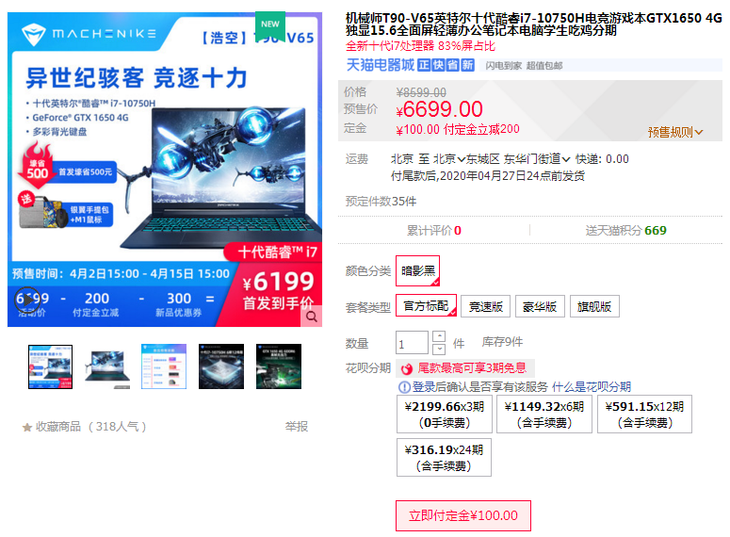Click the info icon before the login notice
730x537 pixels.
pos(404,387)
